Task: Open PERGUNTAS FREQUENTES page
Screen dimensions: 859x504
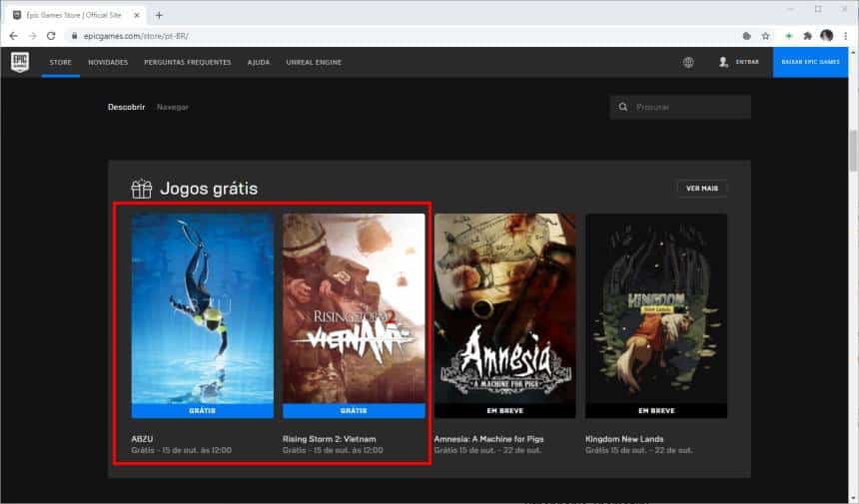Action: pos(188,63)
